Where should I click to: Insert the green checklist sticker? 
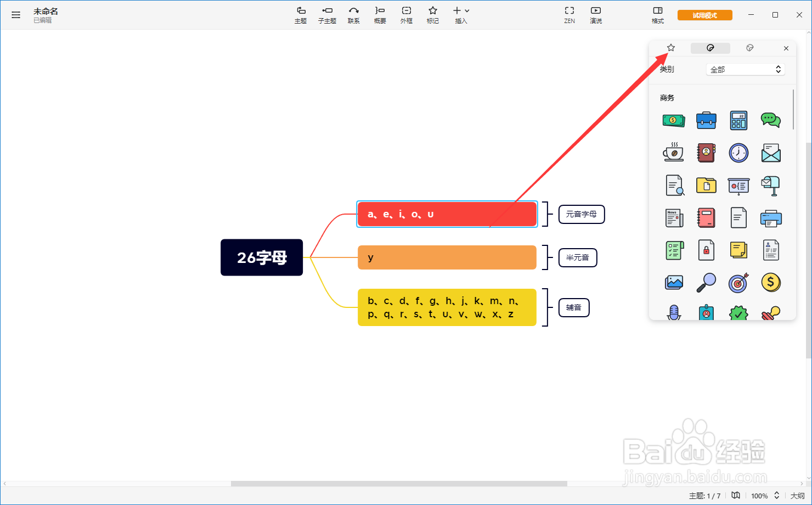674,250
